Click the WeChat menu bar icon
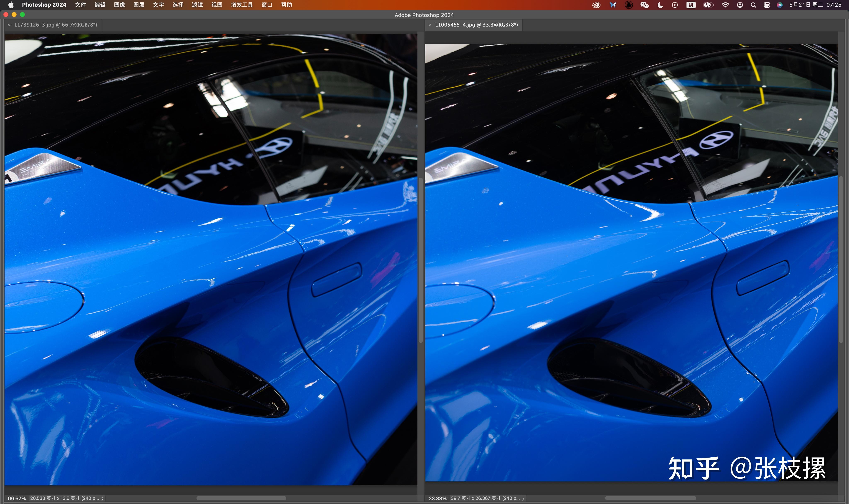Viewport: 849px width, 504px height. [x=644, y=5]
